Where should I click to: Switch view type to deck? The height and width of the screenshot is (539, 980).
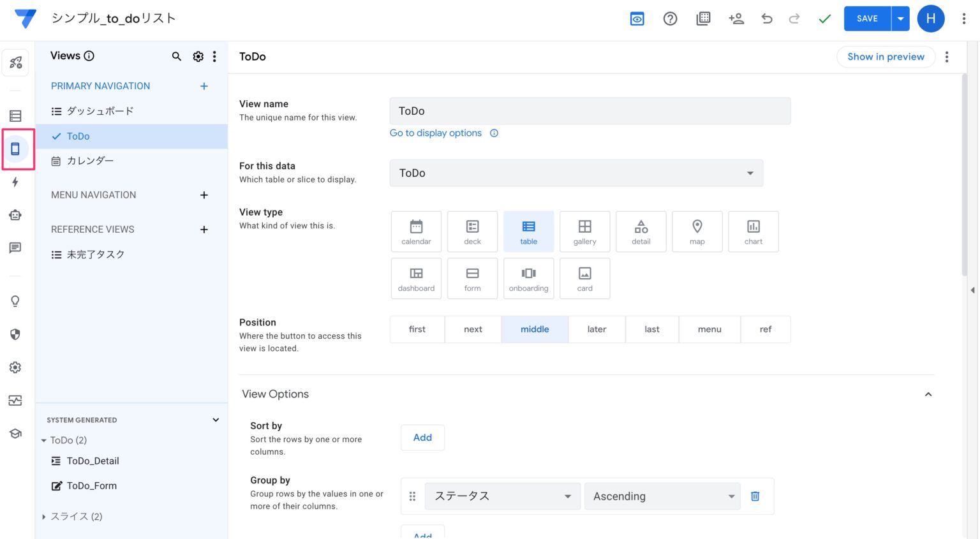coord(472,231)
